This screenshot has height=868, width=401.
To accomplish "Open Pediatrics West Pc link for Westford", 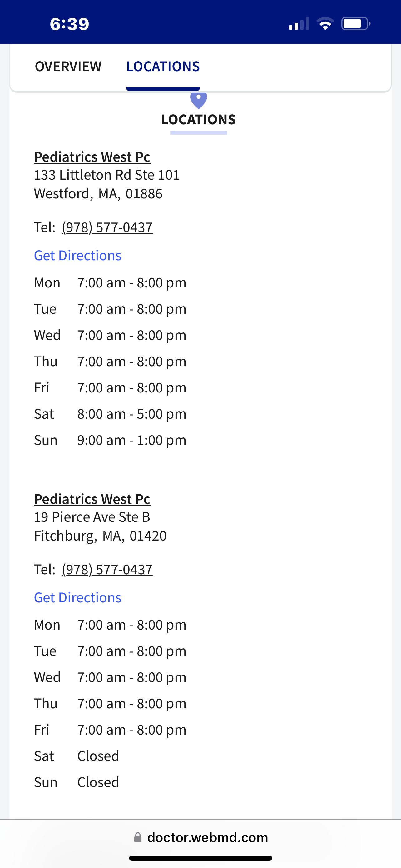I will click(92, 157).
